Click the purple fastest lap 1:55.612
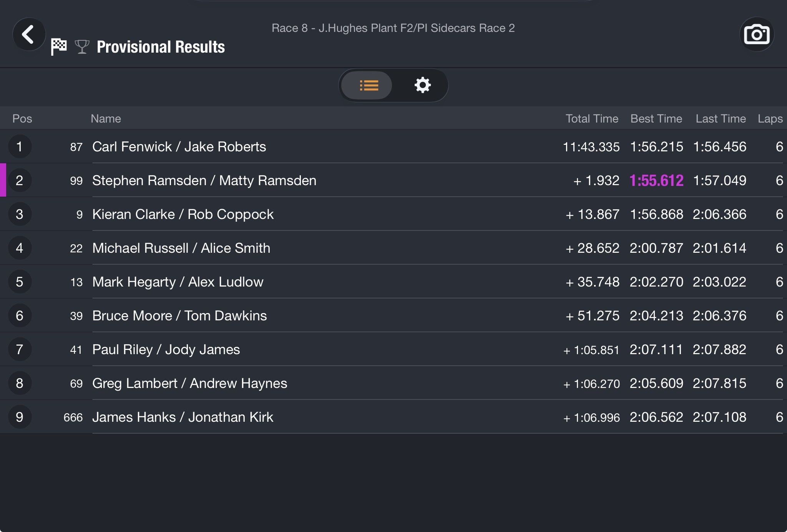 point(656,181)
